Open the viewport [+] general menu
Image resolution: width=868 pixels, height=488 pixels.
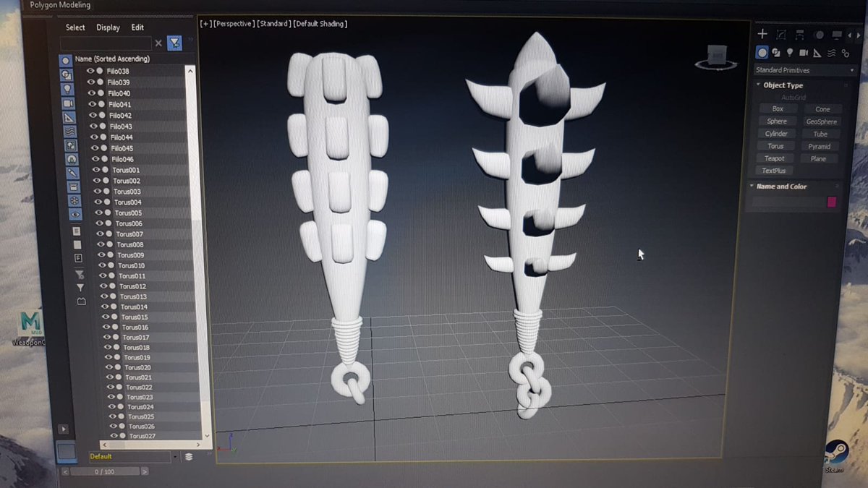tap(206, 24)
